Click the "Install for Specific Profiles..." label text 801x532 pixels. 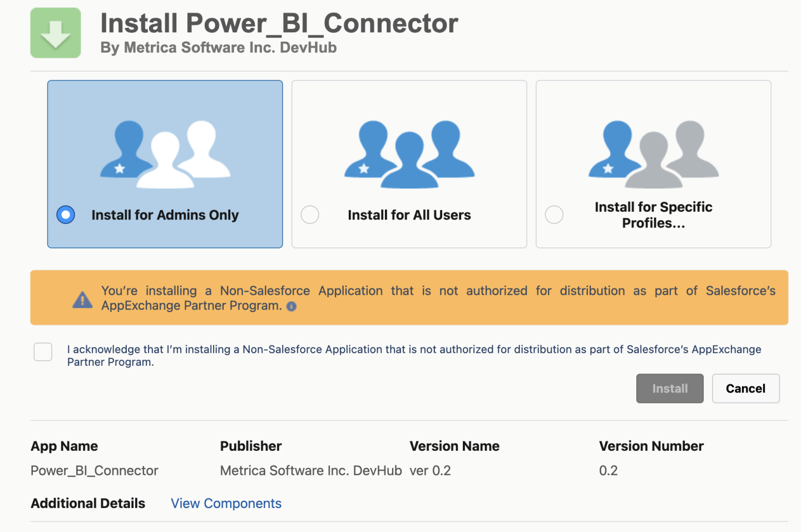tap(653, 215)
